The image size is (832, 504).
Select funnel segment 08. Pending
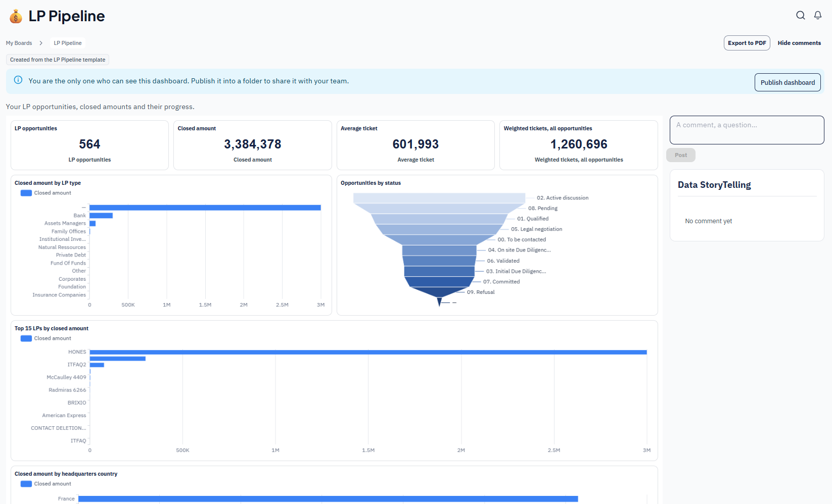439,209
